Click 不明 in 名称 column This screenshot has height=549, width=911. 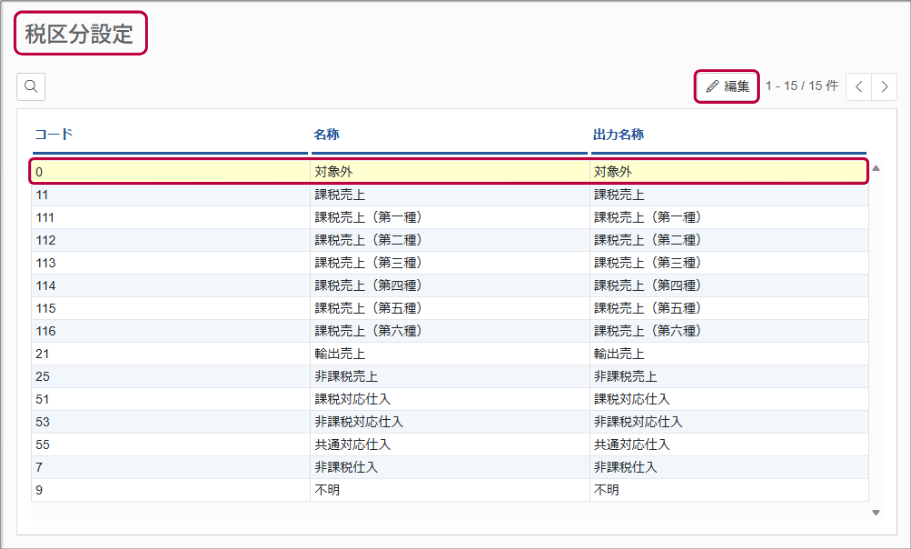click(x=327, y=489)
